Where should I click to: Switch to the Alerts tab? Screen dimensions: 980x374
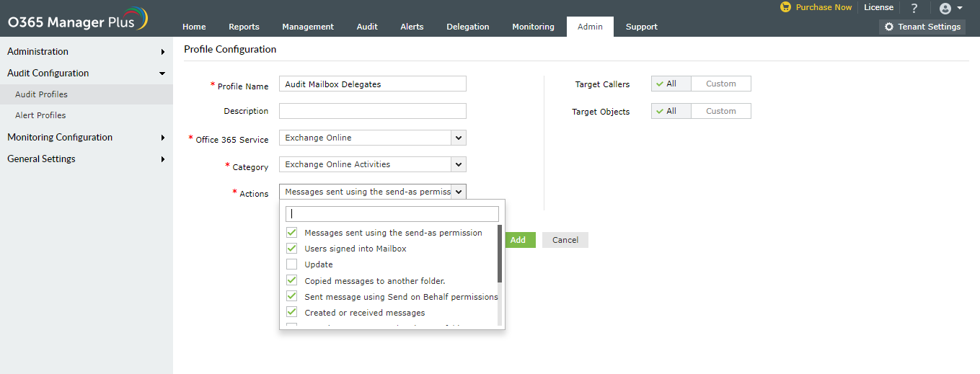[412, 27]
